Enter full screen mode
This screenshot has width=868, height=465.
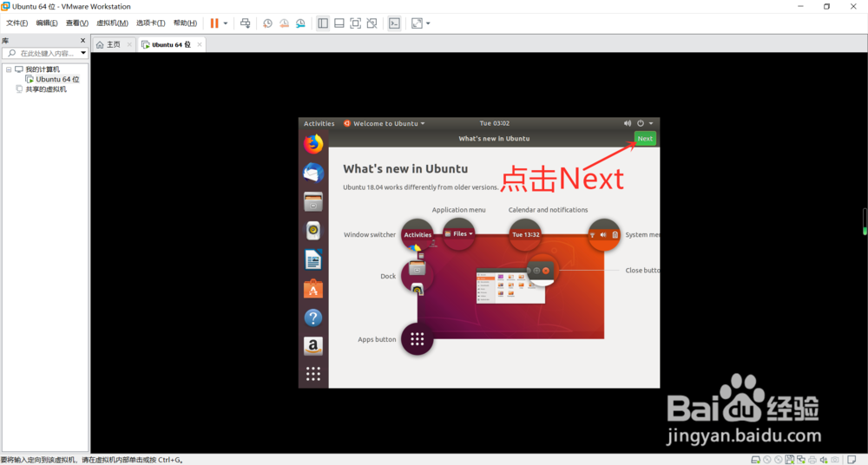(355, 23)
